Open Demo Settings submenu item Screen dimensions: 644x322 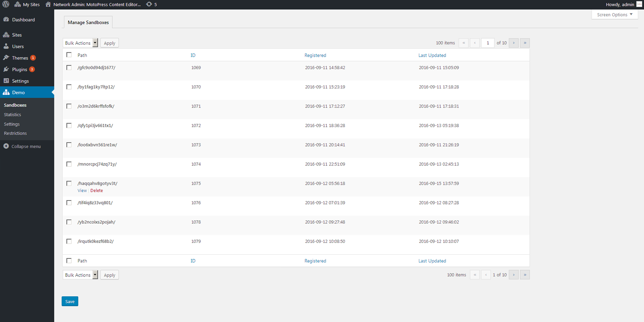click(x=12, y=124)
